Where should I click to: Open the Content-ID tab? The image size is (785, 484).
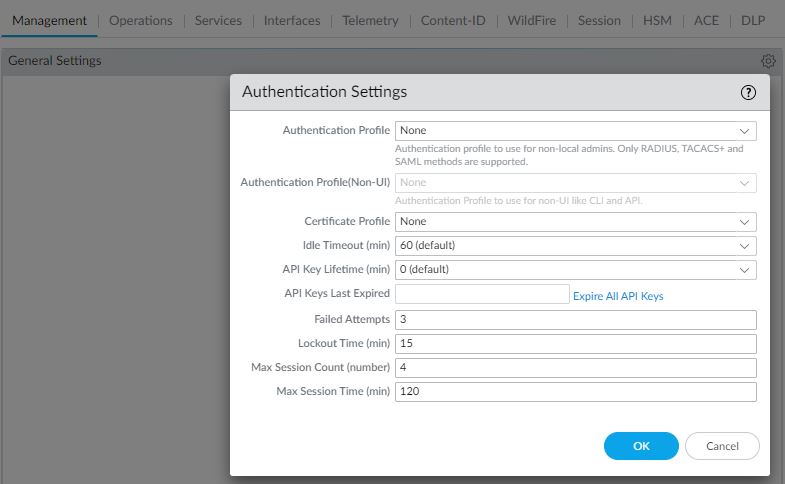tap(453, 20)
